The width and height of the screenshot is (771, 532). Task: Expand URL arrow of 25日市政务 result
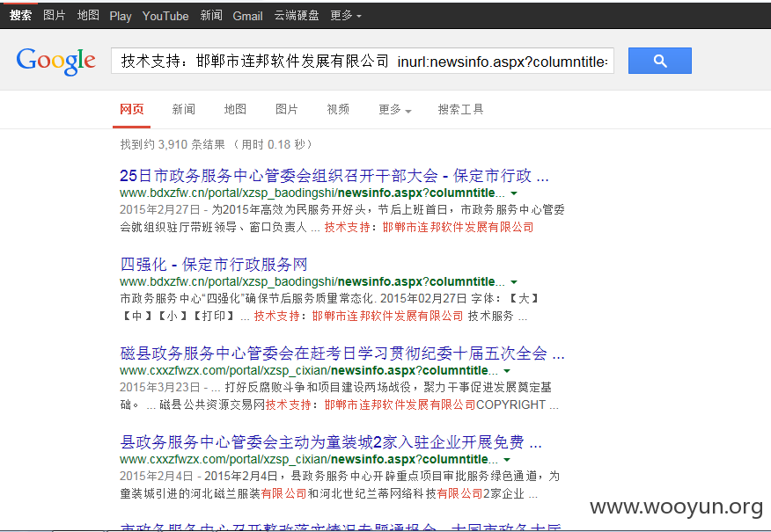514,193
